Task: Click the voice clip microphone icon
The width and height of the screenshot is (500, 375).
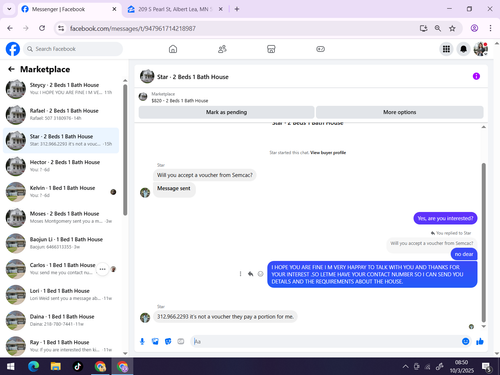Action: coord(142,341)
